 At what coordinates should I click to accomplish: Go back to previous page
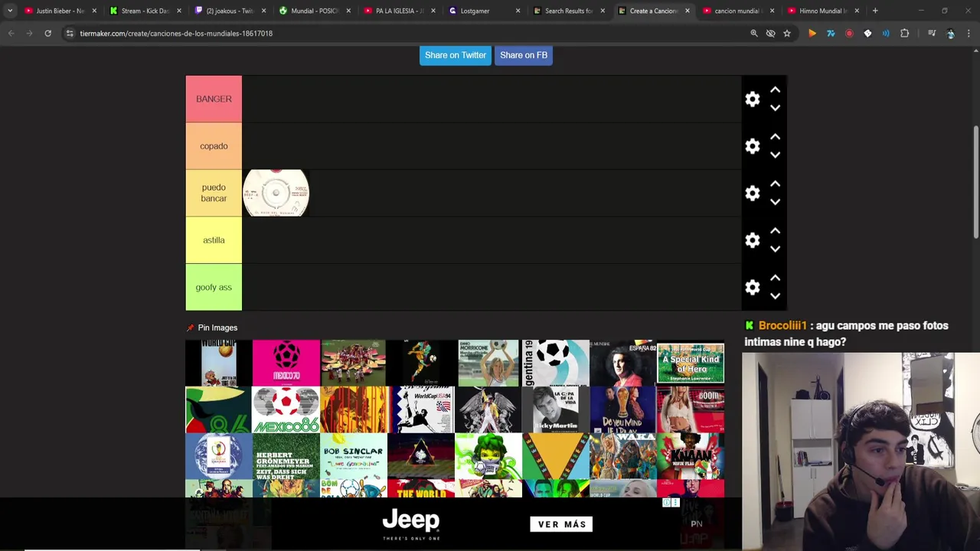(x=11, y=34)
